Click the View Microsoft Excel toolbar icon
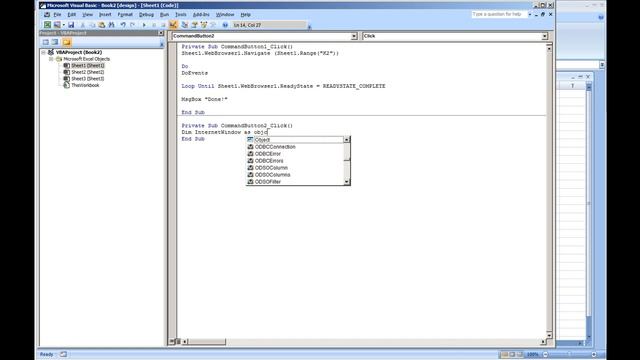The width and height of the screenshot is (640, 360). 47,25
